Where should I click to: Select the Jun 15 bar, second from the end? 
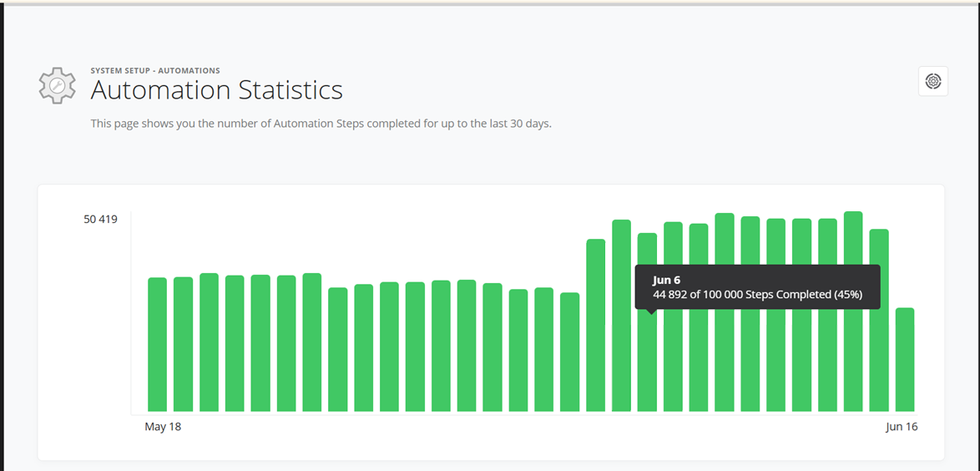pyautogui.click(x=879, y=320)
